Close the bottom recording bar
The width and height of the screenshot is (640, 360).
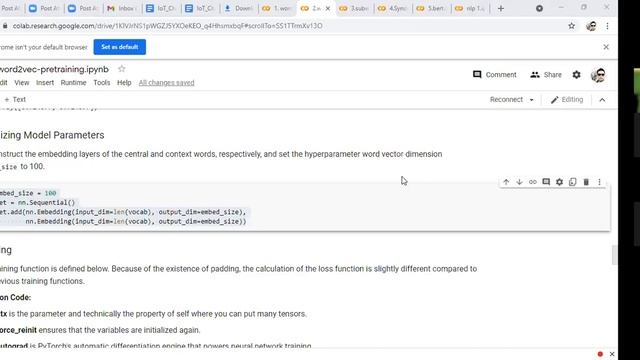(612, 354)
